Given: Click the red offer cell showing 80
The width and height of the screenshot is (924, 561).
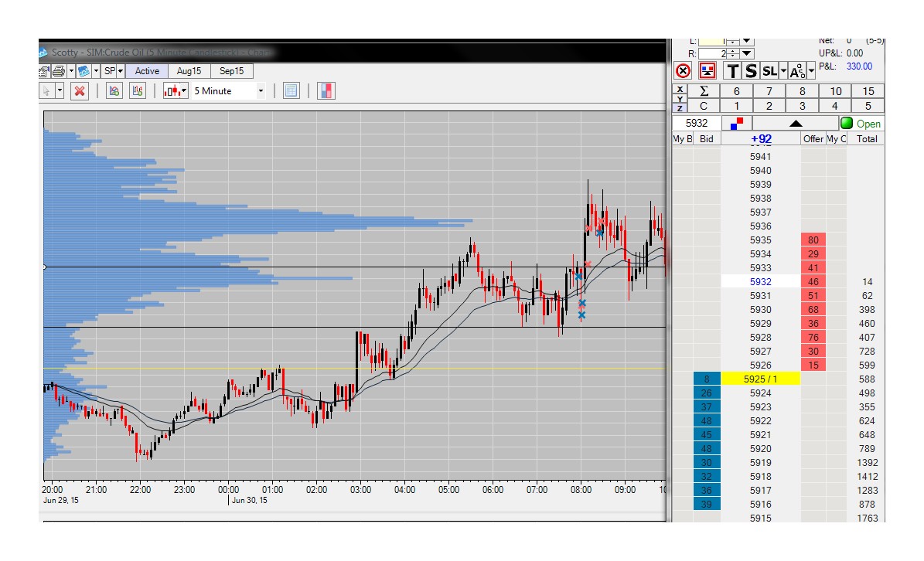Looking at the screenshot, I should pyautogui.click(x=813, y=240).
